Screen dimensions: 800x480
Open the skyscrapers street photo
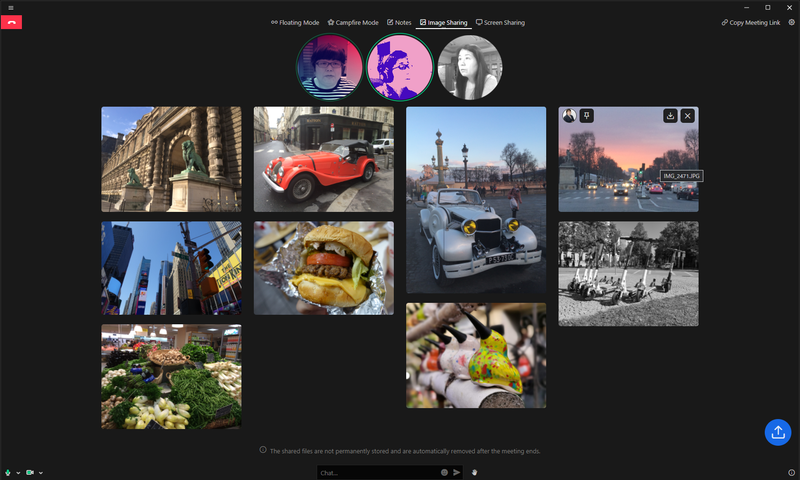pos(171,268)
